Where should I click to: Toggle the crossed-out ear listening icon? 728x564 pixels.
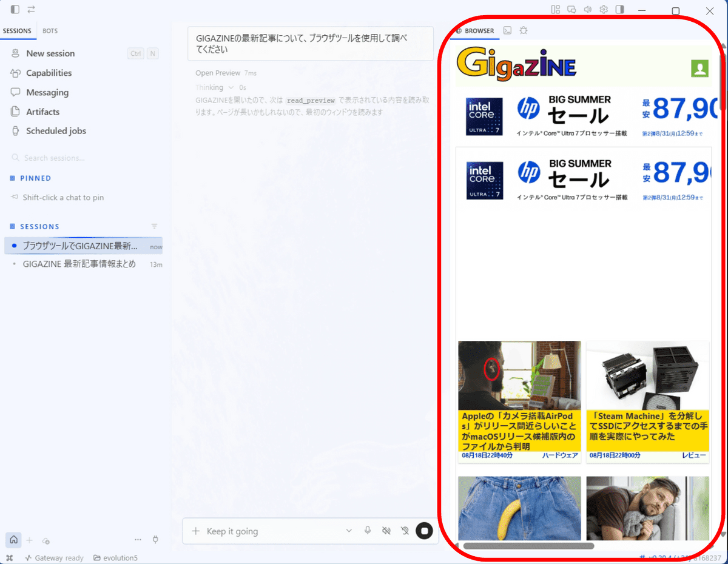[405, 531]
